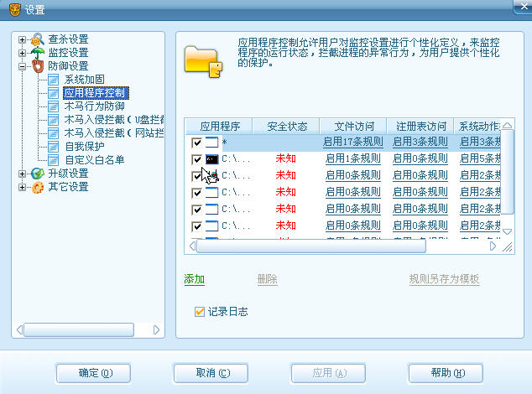The height and width of the screenshot is (394, 532).
Task: Click the large yellow folder icon
Action: (x=203, y=62)
